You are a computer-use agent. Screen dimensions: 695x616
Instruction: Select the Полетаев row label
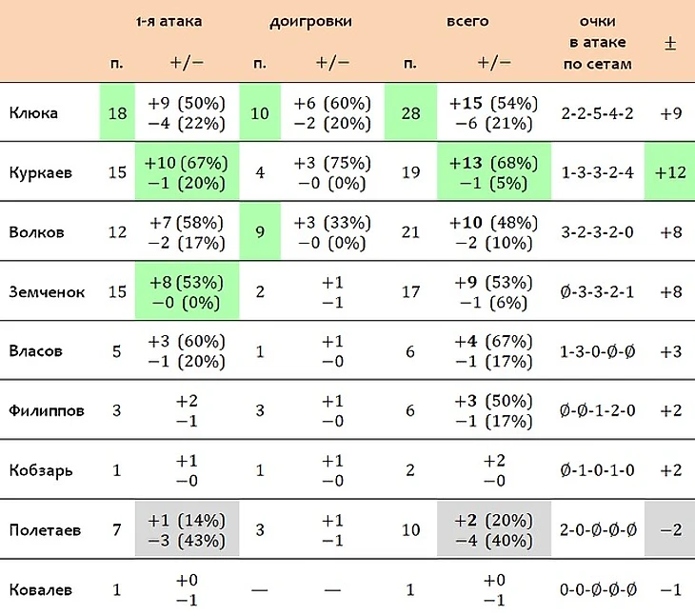[x=45, y=530]
